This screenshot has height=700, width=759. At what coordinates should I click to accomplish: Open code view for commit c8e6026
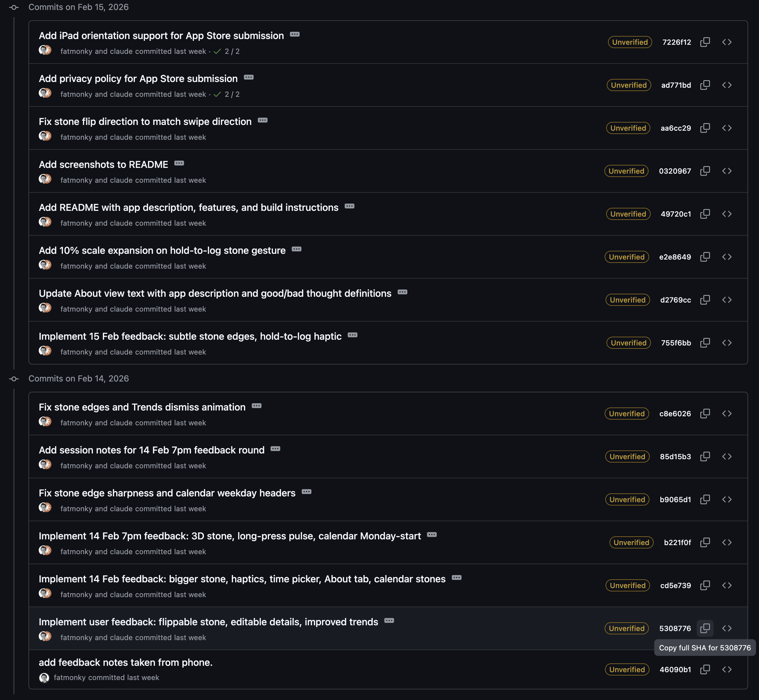click(x=727, y=413)
